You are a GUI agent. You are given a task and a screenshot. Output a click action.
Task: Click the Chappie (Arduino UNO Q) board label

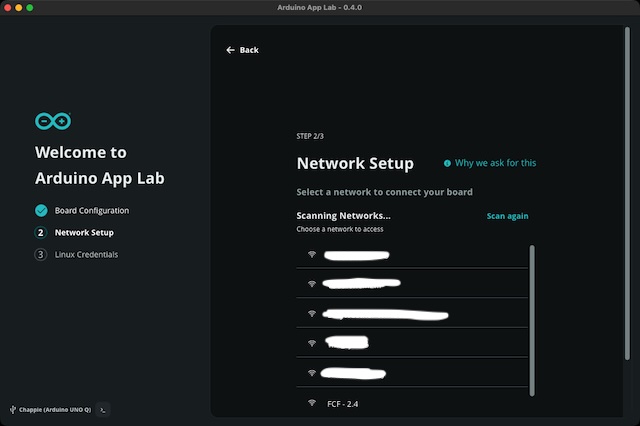[x=56, y=409]
